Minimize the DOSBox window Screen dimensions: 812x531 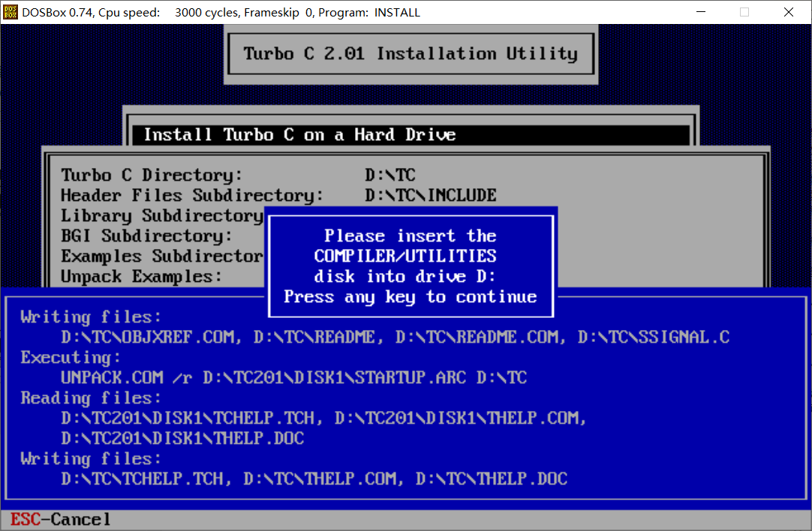(x=701, y=12)
